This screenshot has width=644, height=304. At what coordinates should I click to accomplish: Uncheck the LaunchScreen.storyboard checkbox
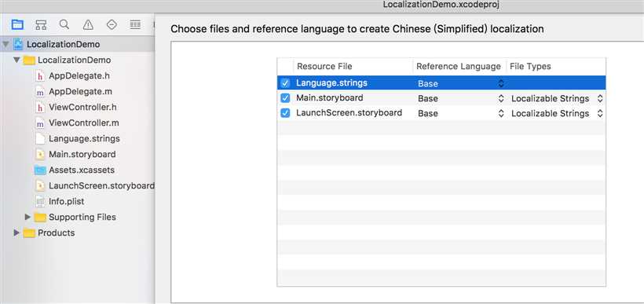(285, 113)
